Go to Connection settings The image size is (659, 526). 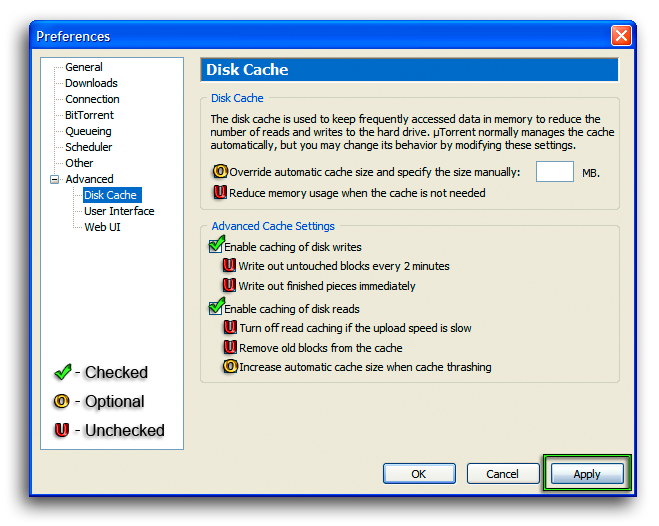[x=92, y=99]
